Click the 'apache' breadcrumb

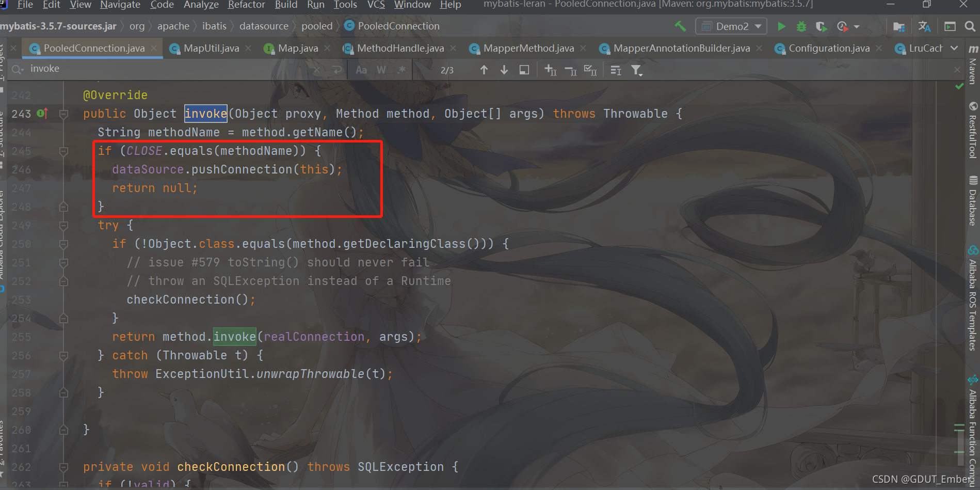pos(173,26)
